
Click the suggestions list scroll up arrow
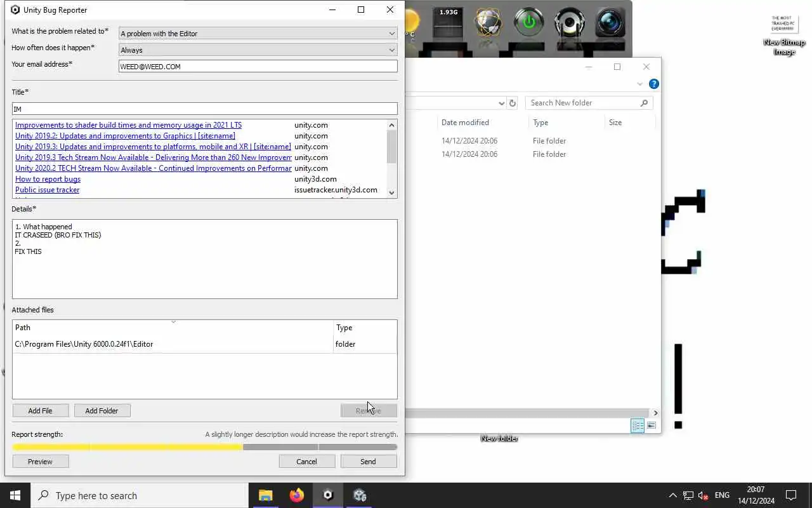click(391, 125)
